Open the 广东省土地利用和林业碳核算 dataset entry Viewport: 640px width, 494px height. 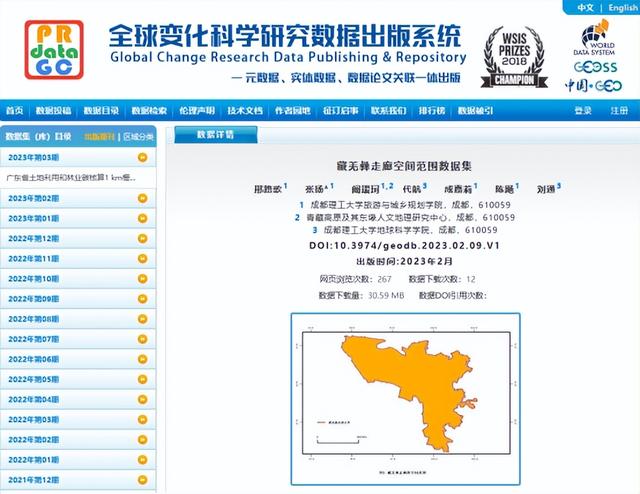pos(71,178)
